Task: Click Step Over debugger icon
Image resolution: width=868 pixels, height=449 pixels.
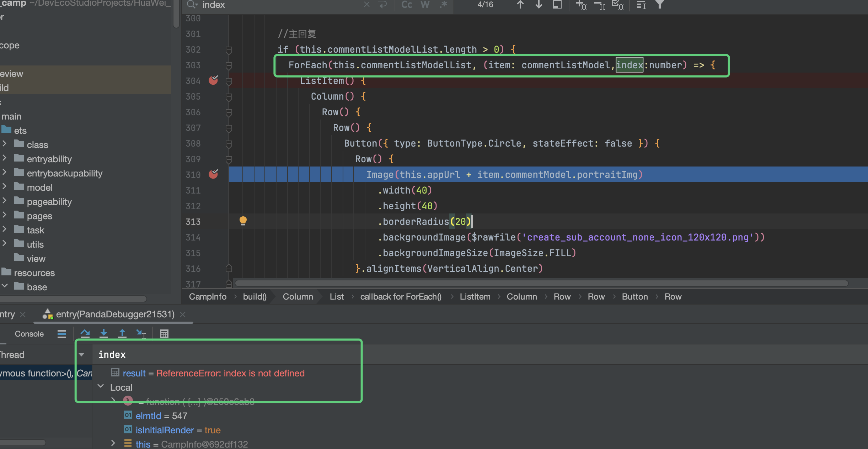Action: (85, 334)
